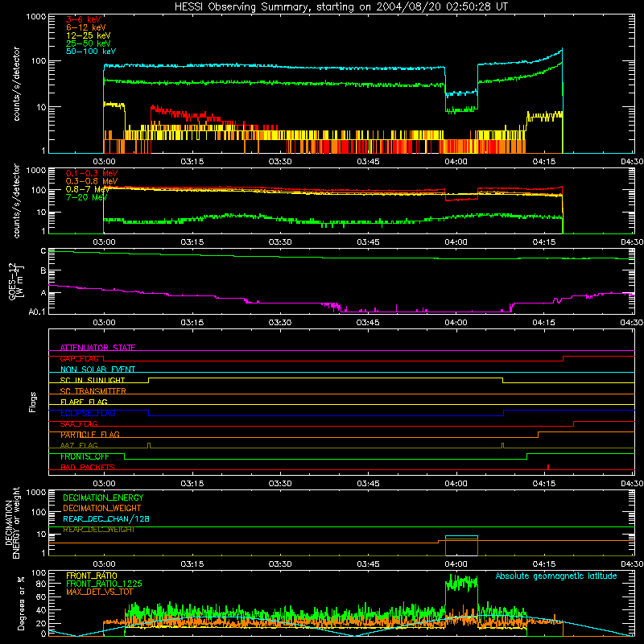Select the DECIMATION_ENERGY legend label
Image resolution: width=644 pixels, height=644 pixels.
103,497
